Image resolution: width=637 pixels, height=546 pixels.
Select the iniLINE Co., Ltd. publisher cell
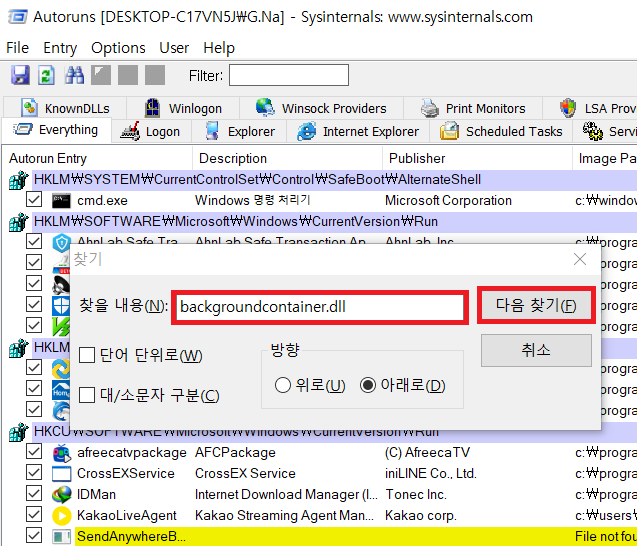pyautogui.click(x=431, y=474)
